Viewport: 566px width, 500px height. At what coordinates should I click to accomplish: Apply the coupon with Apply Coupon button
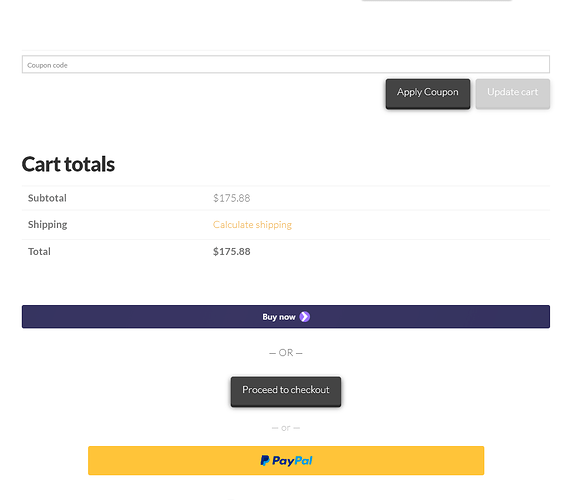pos(428,94)
